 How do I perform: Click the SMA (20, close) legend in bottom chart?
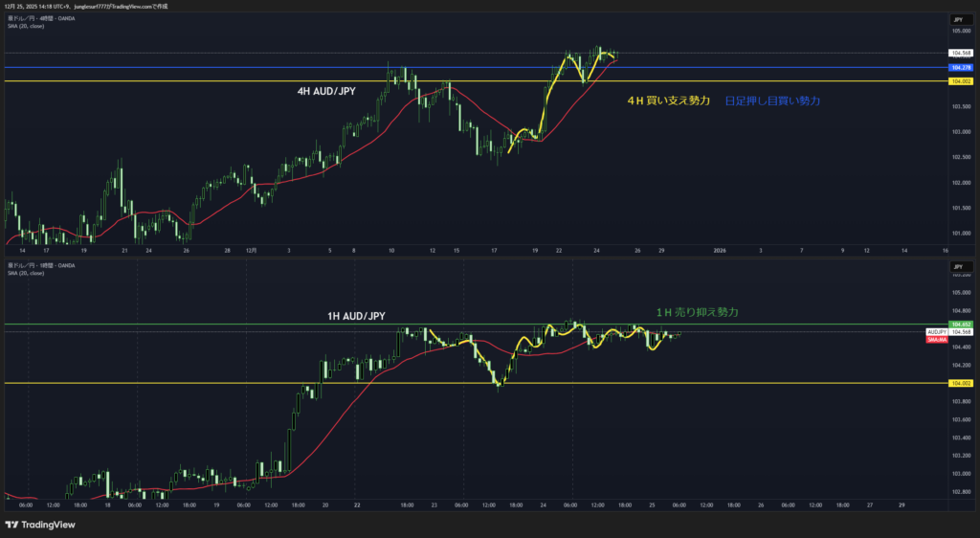click(x=26, y=273)
